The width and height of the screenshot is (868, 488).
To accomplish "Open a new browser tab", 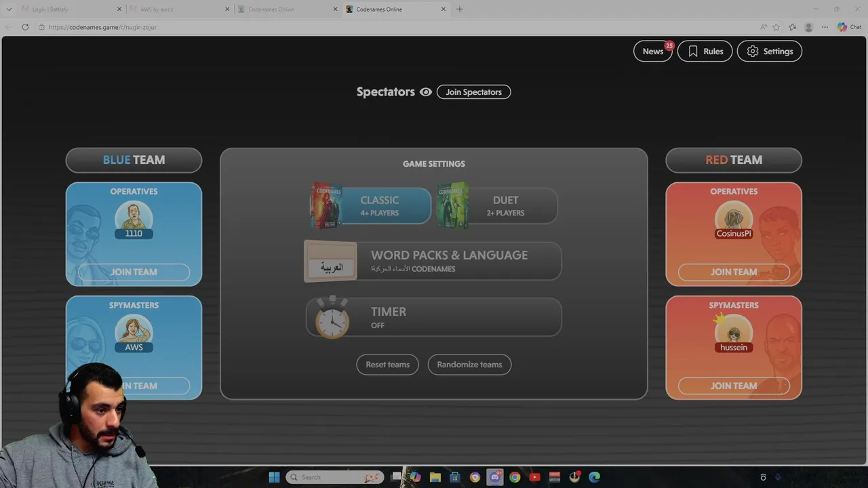I will (x=460, y=9).
